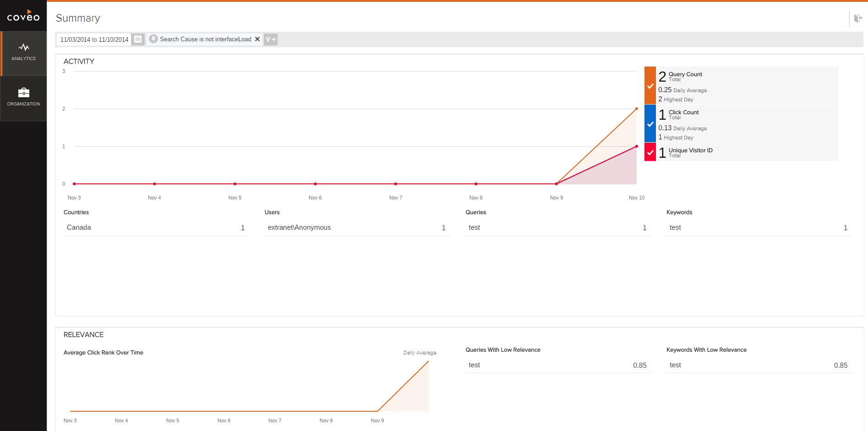Open the Analytics section in the sidebar

(23, 51)
